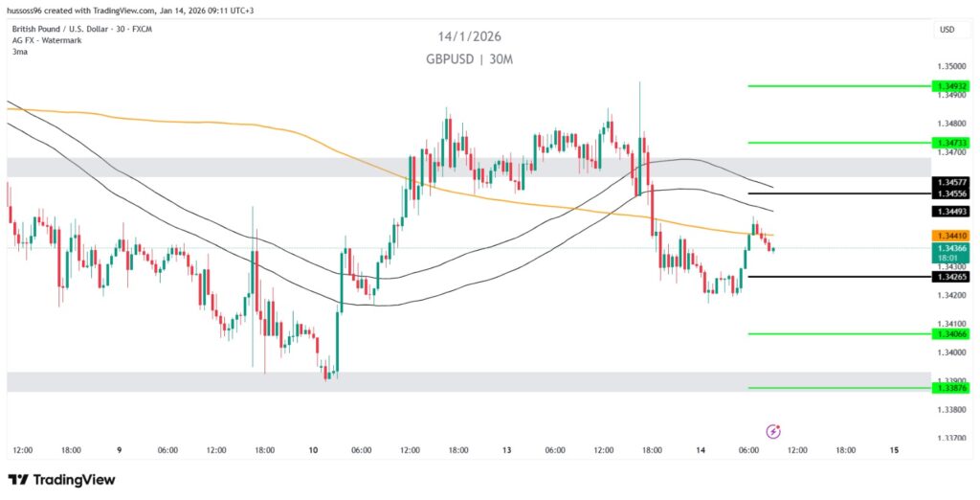This screenshot has height=500, width=980.
Task: Click the black 1.34265 price label
Action: [952, 277]
